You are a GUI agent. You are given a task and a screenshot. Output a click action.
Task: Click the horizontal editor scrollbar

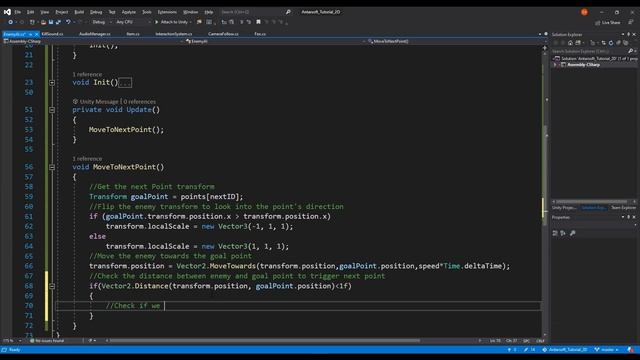pyautogui.click(x=265, y=340)
